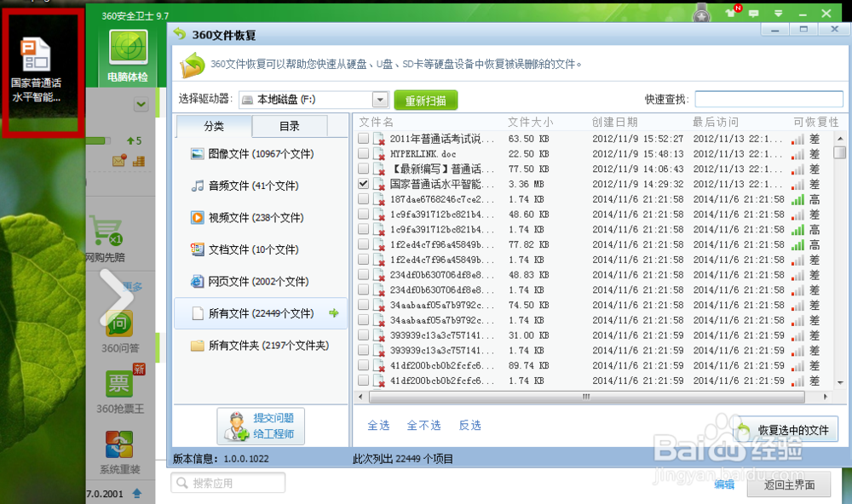Switch to the 分类 tab
The width and height of the screenshot is (852, 504).
(x=213, y=125)
